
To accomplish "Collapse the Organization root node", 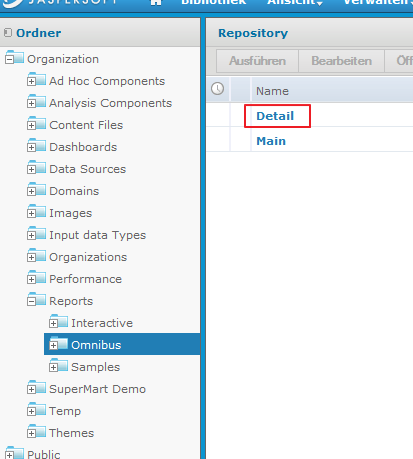I will [x=9, y=60].
